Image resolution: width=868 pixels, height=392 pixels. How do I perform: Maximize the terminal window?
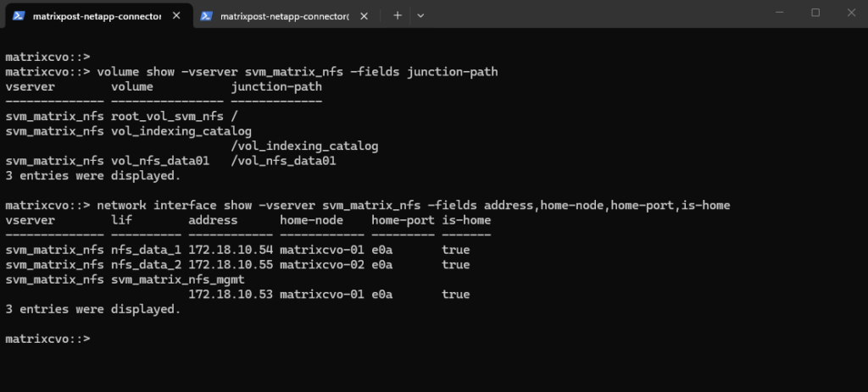click(x=815, y=13)
